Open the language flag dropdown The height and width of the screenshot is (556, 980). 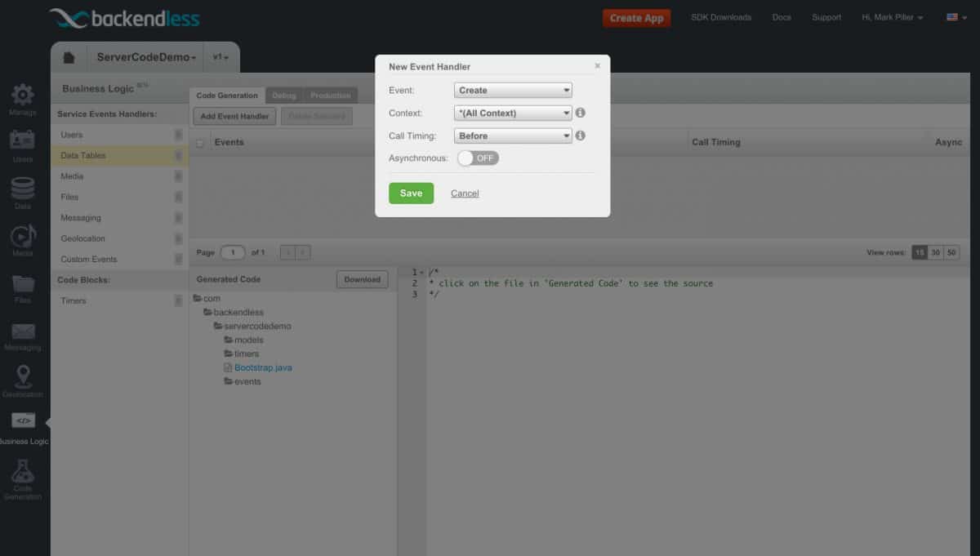[x=956, y=17]
